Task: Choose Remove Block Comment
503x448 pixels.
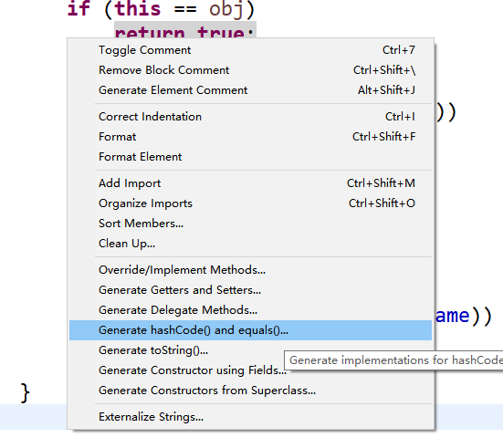Action: pyautogui.click(x=250, y=70)
